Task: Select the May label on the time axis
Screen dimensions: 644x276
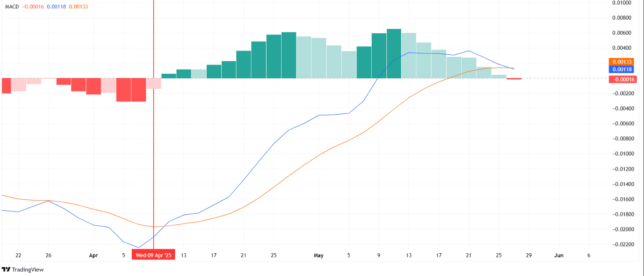Action: 319,255
